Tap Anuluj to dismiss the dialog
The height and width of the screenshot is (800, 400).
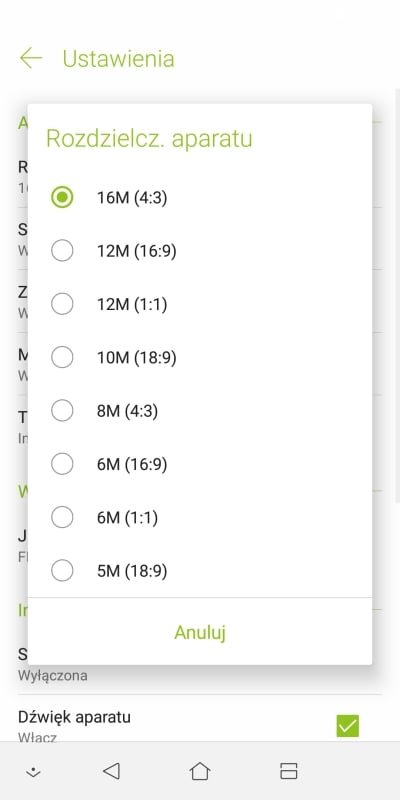tap(200, 632)
